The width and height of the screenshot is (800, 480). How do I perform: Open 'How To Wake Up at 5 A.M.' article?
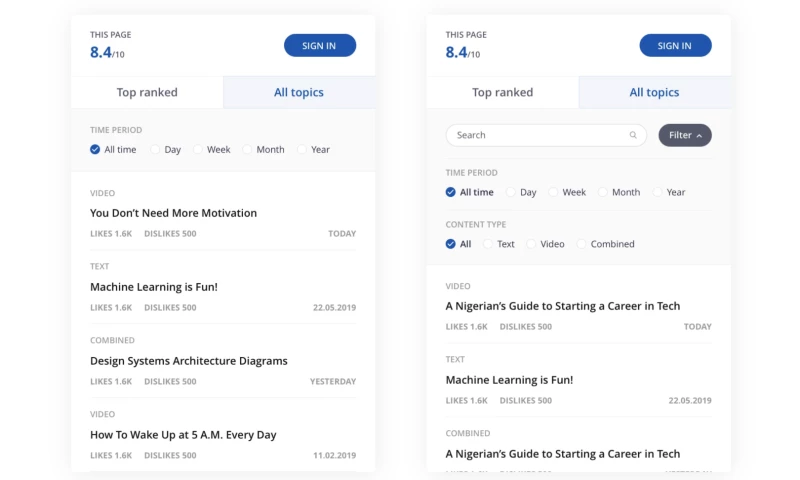click(183, 435)
